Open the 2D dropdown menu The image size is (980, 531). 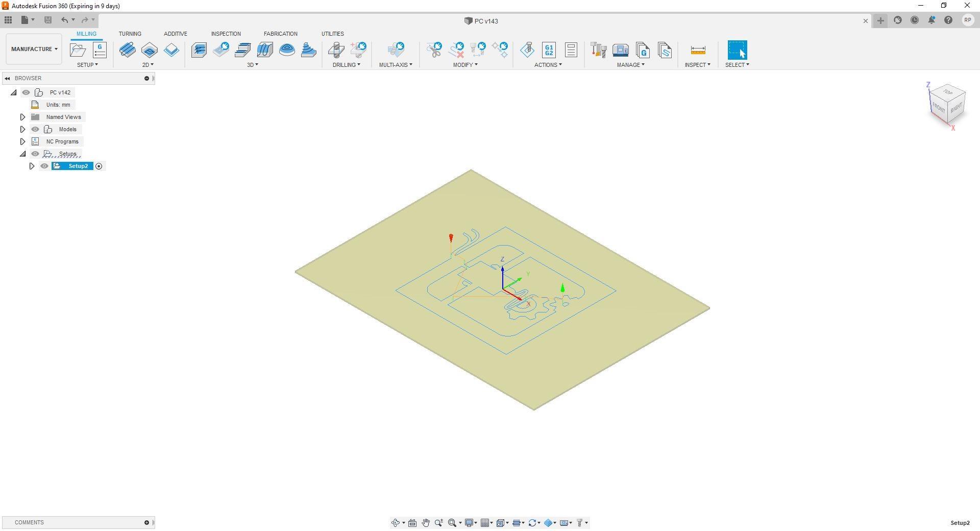click(148, 65)
